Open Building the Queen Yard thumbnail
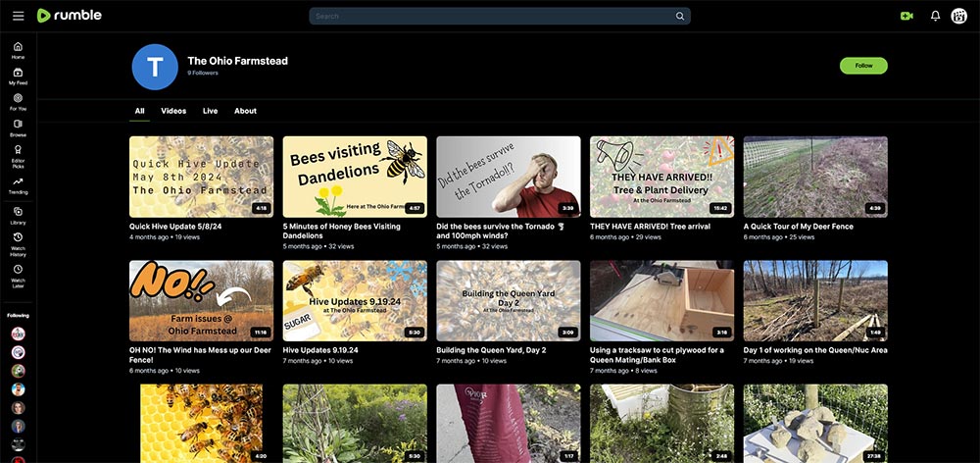 tap(508, 301)
